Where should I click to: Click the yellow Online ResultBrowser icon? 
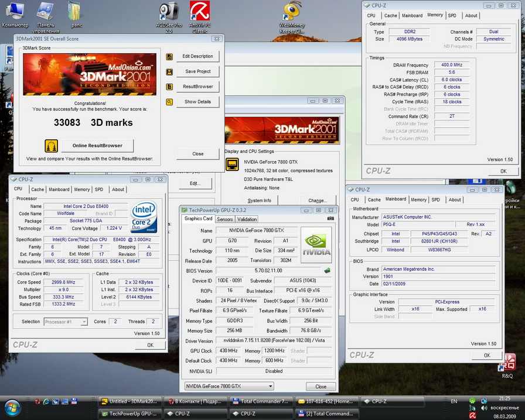(51, 146)
